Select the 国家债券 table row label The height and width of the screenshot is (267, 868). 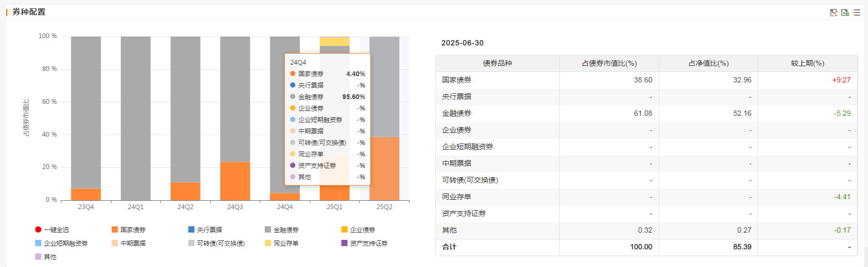pyautogui.click(x=457, y=80)
